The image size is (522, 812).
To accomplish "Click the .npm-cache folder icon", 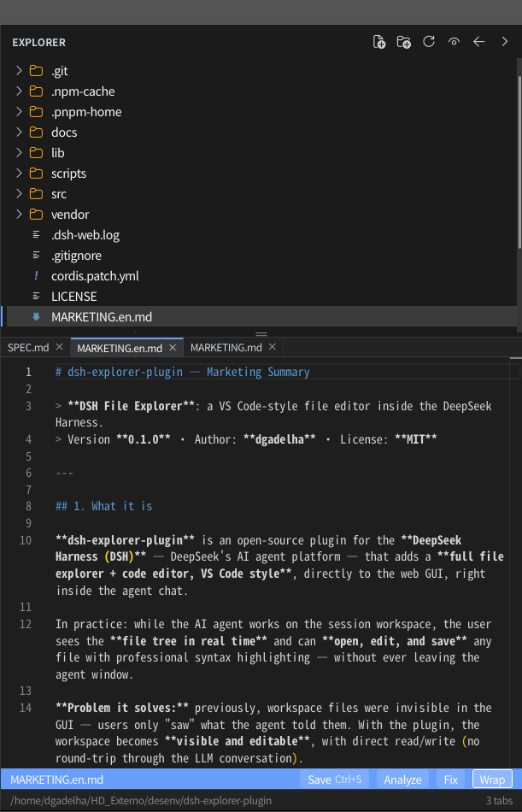I will click(x=36, y=91).
